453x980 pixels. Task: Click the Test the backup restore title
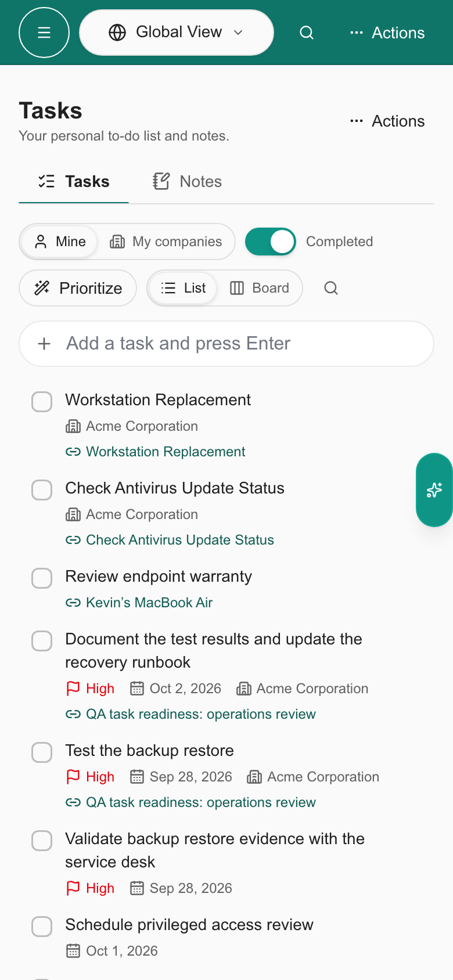tap(149, 751)
